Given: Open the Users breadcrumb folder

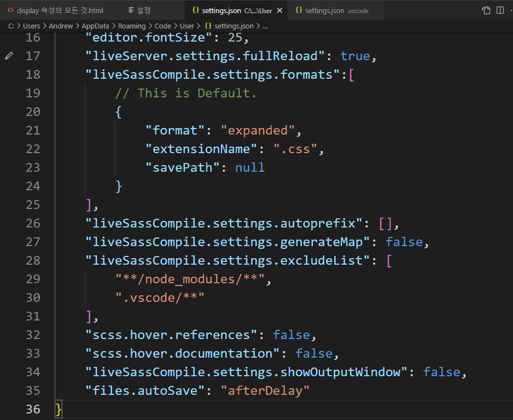Looking at the screenshot, I should [x=31, y=26].
